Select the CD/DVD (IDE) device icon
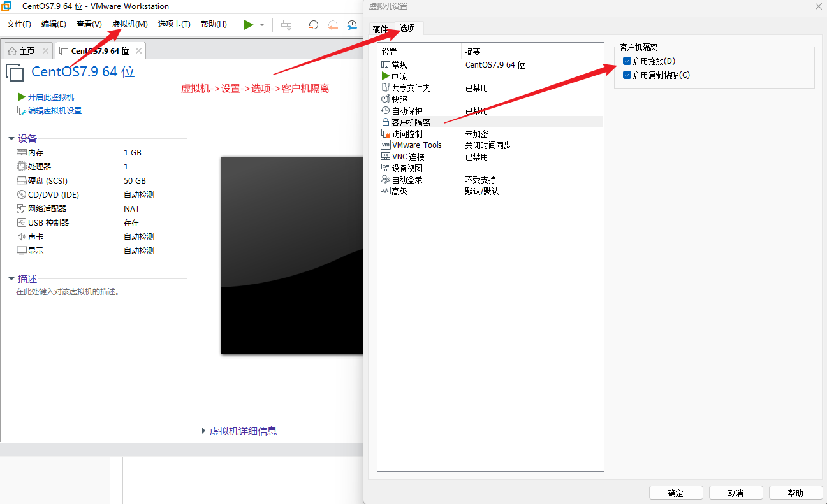827x504 pixels. tap(22, 195)
